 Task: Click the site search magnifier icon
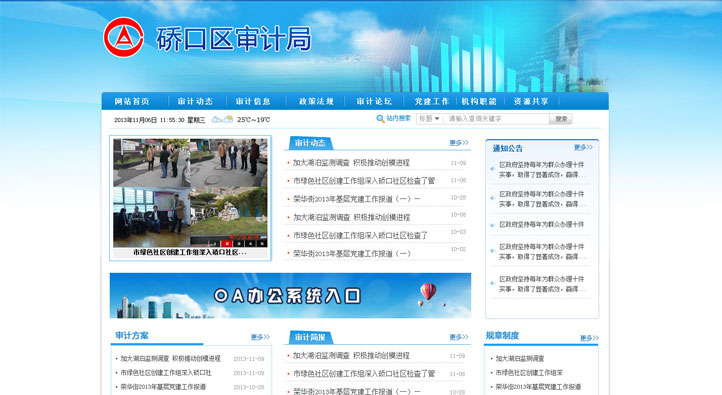pos(380,119)
